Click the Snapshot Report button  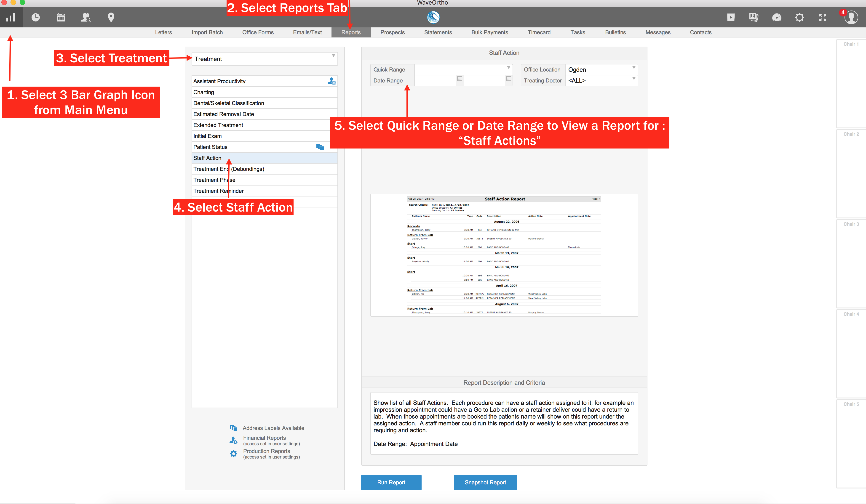point(485,482)
